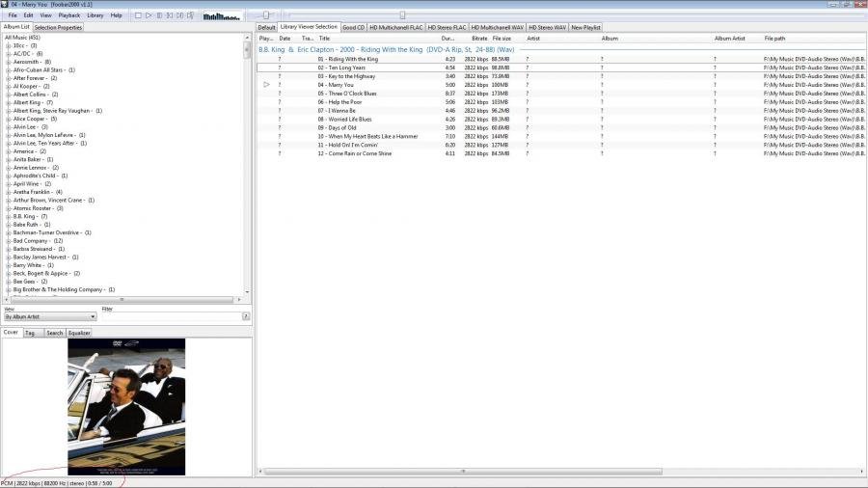868x488 pixels.
Task: Select track 05 - Three O'Clock Blues
Action: tap(561, 94)
